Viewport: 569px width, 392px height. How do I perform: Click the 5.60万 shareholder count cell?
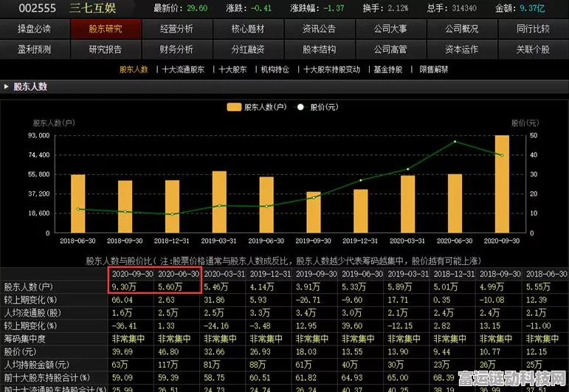pos(170,286)
